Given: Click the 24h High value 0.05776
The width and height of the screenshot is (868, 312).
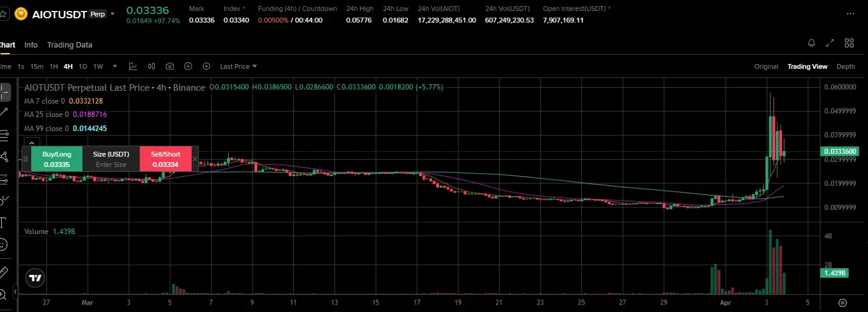Looking at the screenshot, I should tap(359, 20).
